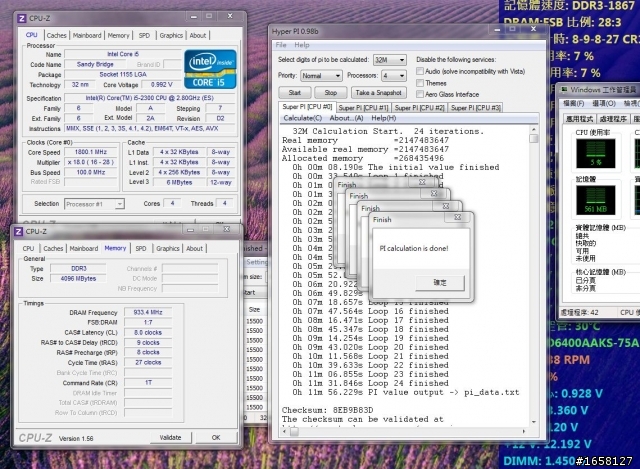Viewport: 640px width, 469px height.
Task: Check the Aero Glass Interface option
Action: click(420, 94)
